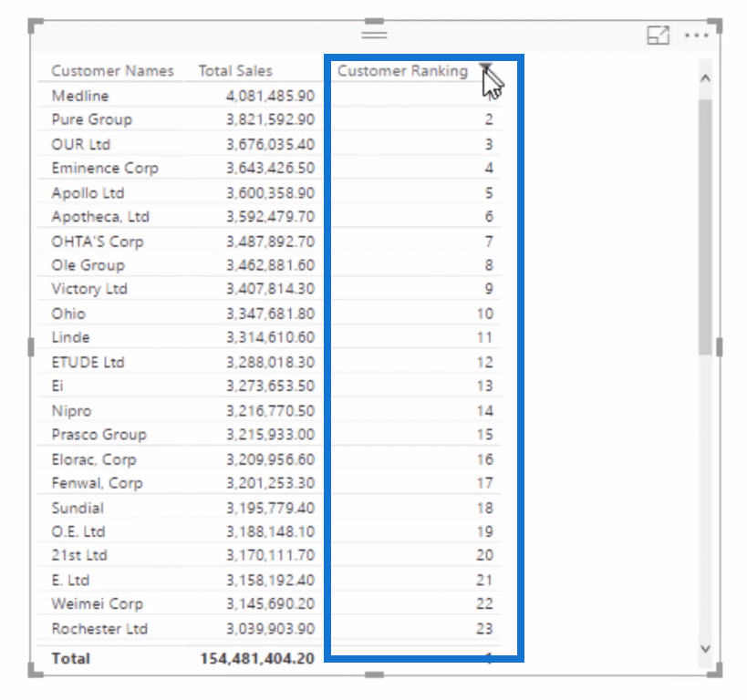Select the Linde customer cell
The width and height of the screenshot is (747, 700).
[70, 337]
